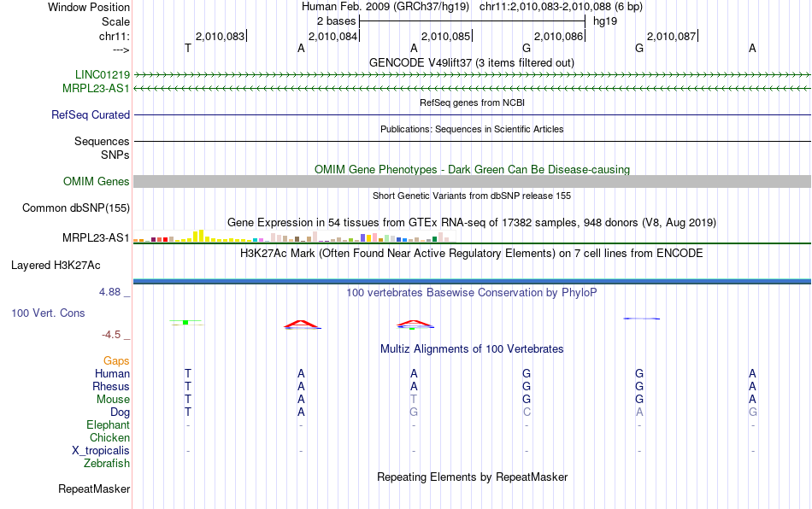The height and width of the screenshot is (509, 812).
Task: Select the Common dbSNP(155) track label
Action: 76,208
